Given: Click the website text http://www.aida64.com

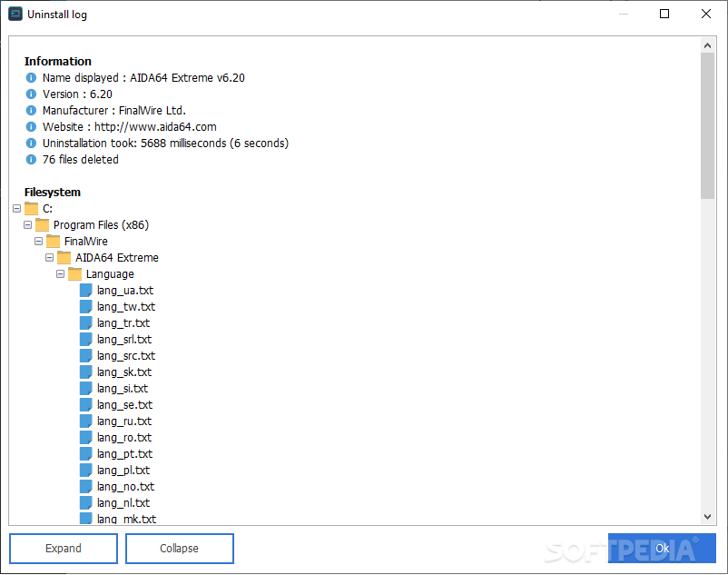Looking at the screenshot, I should pyautogui.click(x=155, y=127).
